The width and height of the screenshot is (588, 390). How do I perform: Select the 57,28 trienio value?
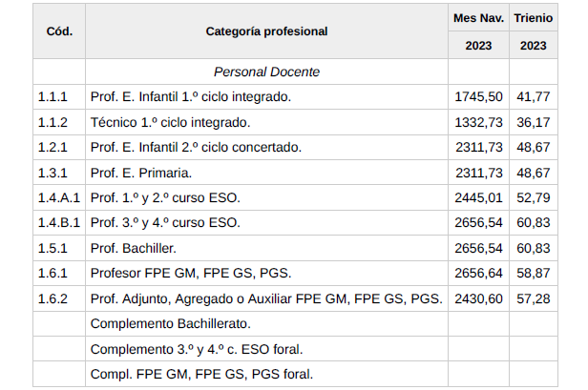click(534, 298)
